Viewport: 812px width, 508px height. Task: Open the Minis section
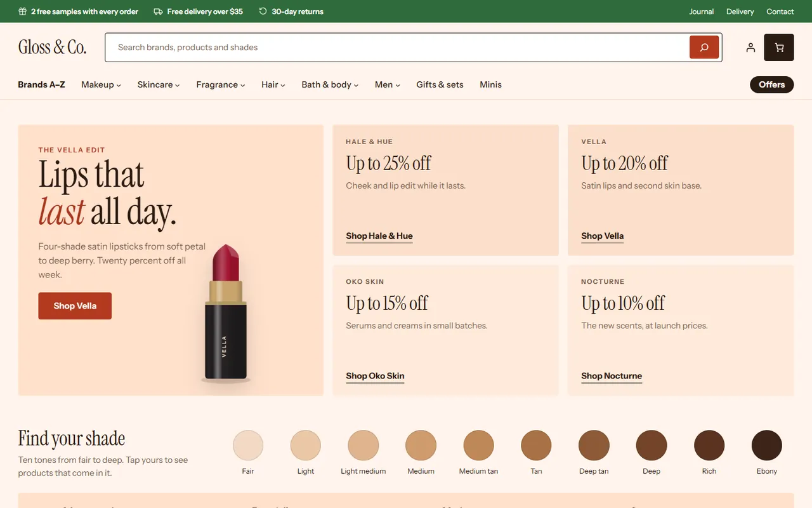pyautogui.click(x=490, y=84)
